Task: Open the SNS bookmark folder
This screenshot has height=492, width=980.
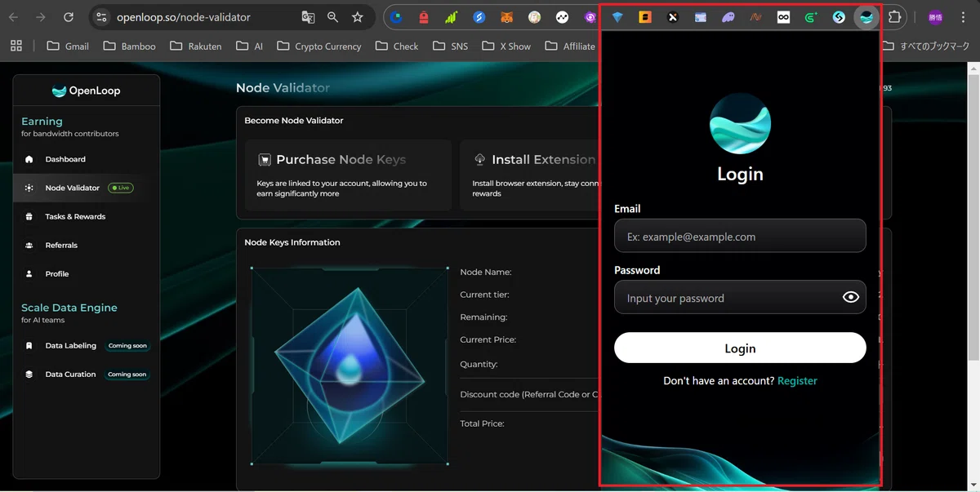Action: 451,47
